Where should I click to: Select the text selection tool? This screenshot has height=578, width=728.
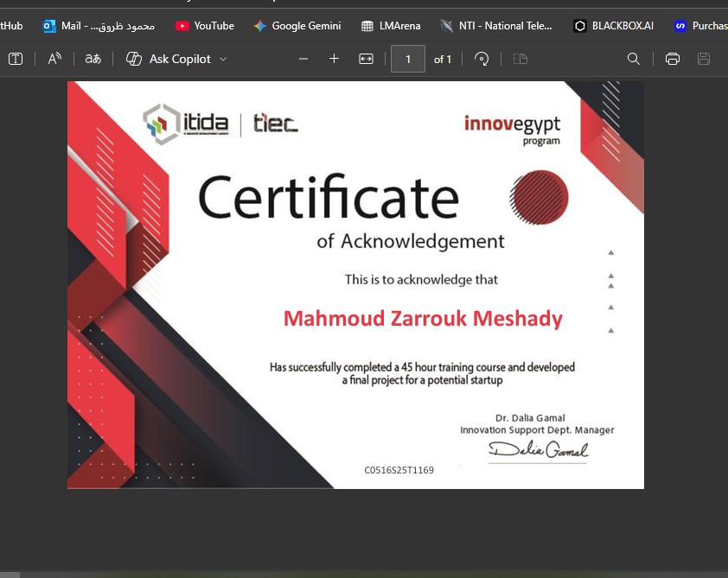click(x=16, y=59)
